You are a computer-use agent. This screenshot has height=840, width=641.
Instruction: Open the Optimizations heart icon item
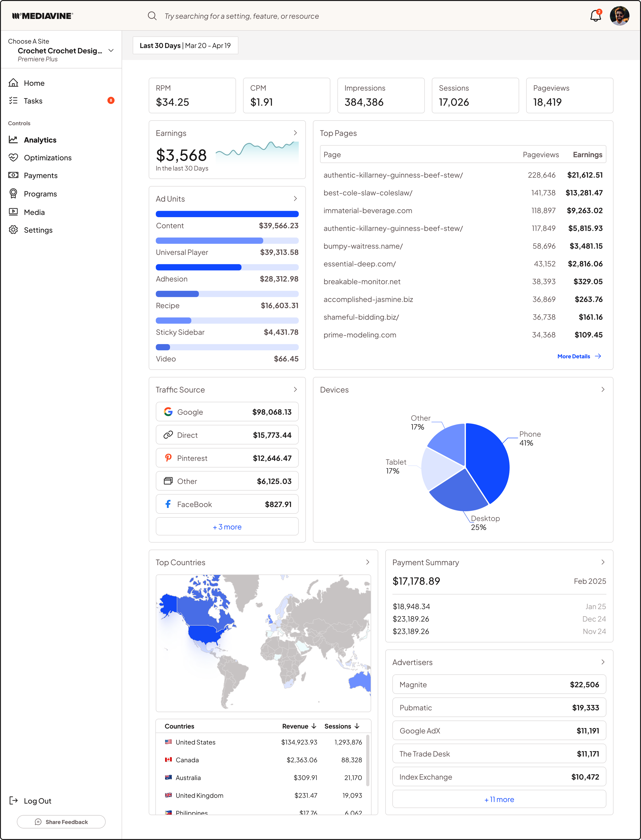[13, 157]
